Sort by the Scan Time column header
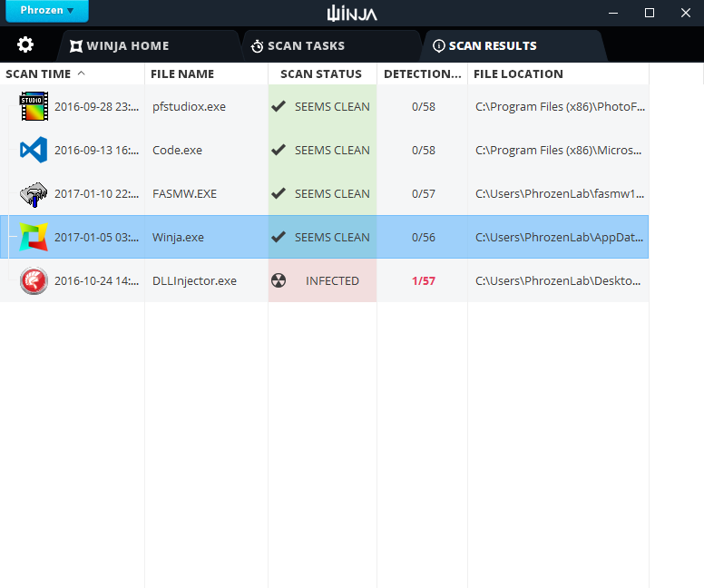 [72, 74]
